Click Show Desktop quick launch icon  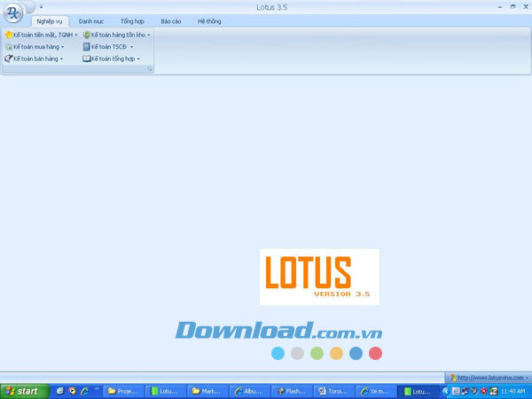click(60, 391)
